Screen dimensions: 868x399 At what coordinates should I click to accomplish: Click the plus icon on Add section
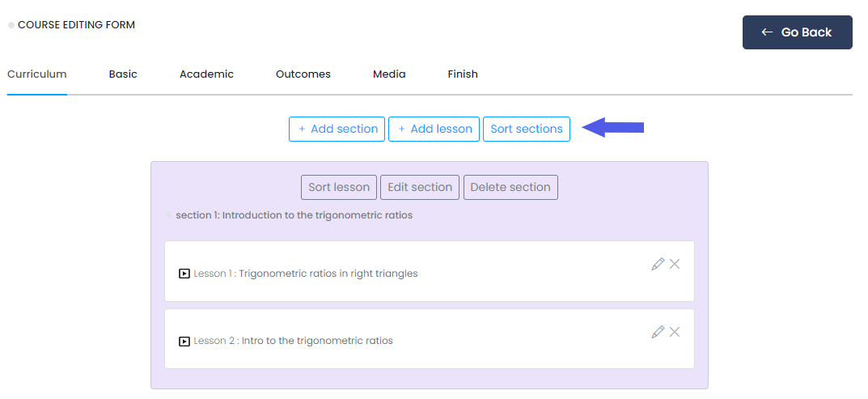click(302, 129)
